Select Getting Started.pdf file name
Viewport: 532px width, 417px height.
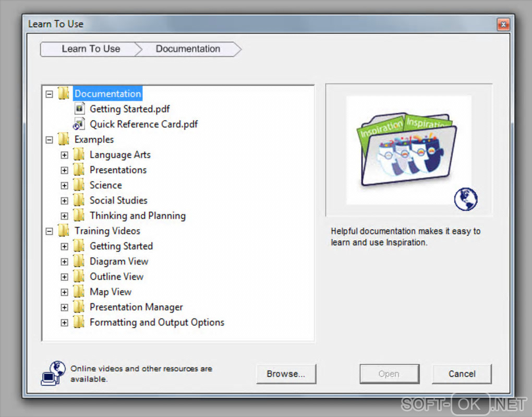[x=129, y=109]
